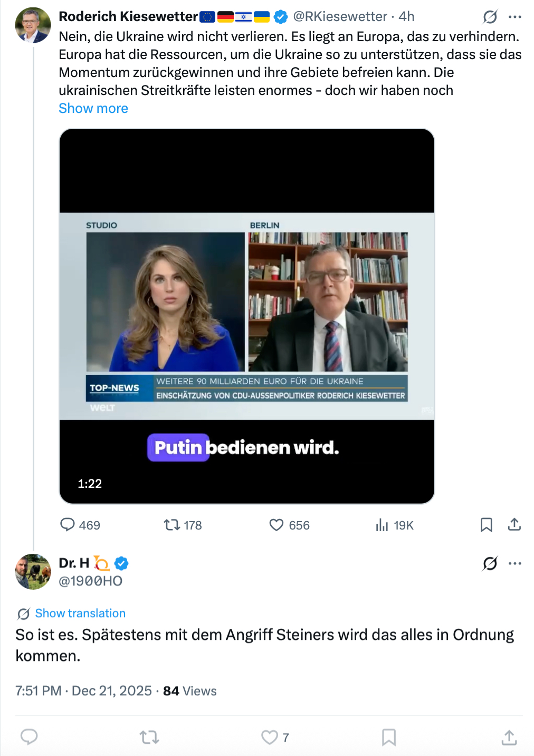
Task: Open Grok icon on Kiesewetter's post
Action: pyautogui.click(x=490, y=17)
